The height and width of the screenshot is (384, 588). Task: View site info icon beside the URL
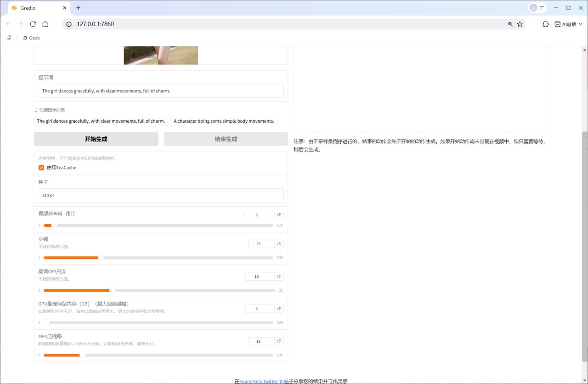tap(69, 24)
